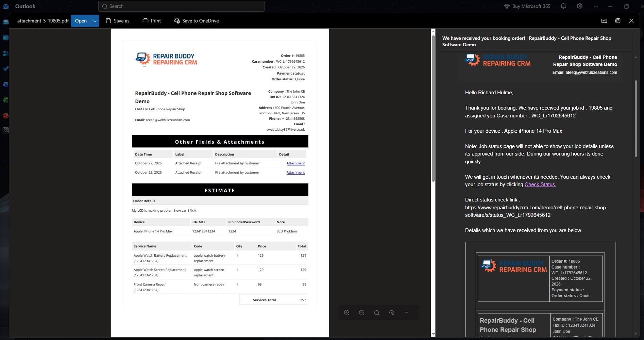
Task: Rotate the PDF preview
Action: (392, 313)
